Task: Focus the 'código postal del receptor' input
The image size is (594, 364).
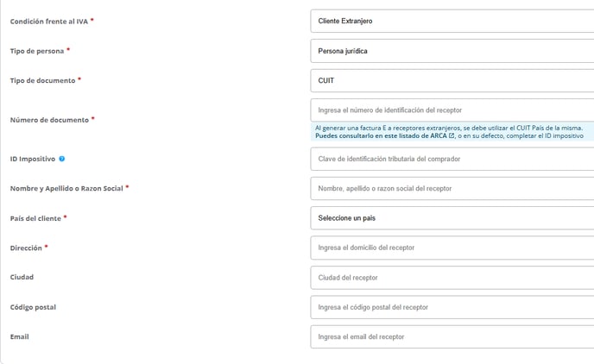Action: [x=451, y=307]
